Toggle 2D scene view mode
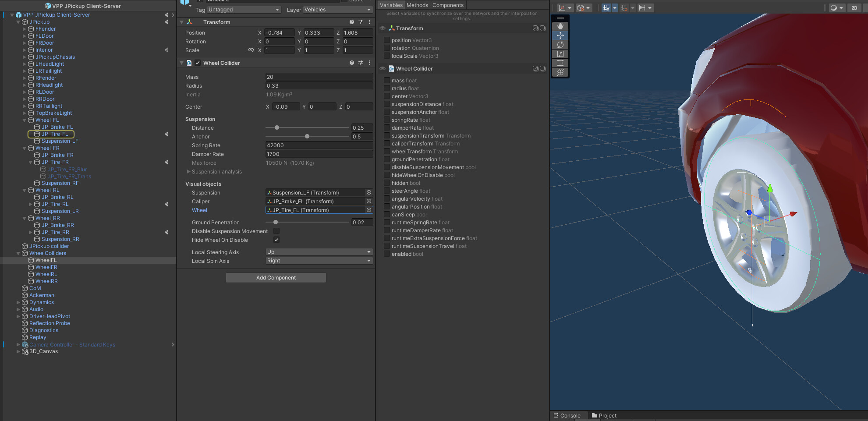868x421 pixels. point(854,8)
